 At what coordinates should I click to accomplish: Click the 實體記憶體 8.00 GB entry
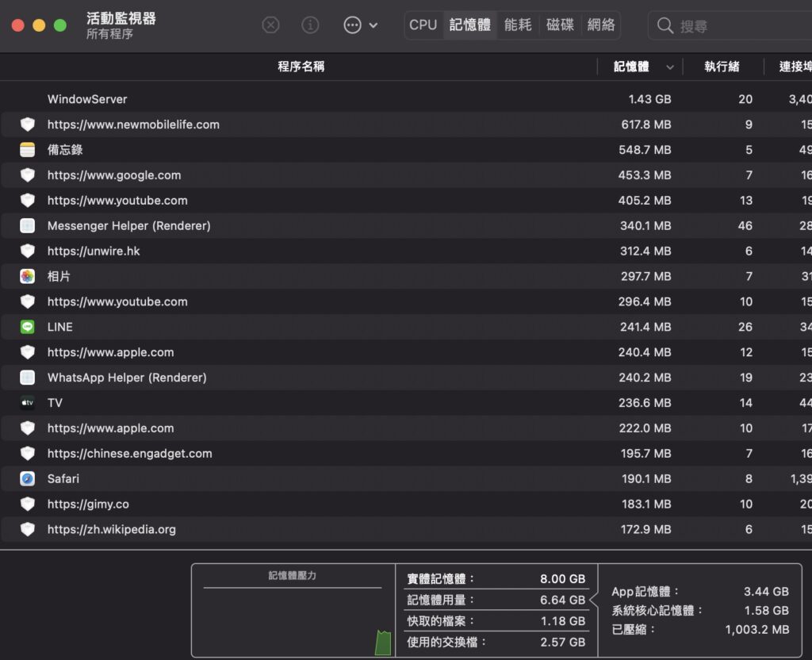(496, 578)
